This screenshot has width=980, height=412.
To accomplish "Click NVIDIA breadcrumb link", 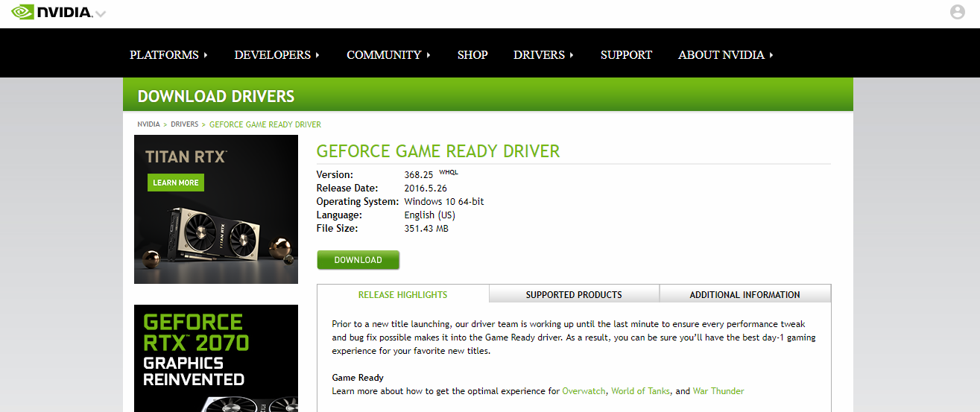I will coord(148,124).
